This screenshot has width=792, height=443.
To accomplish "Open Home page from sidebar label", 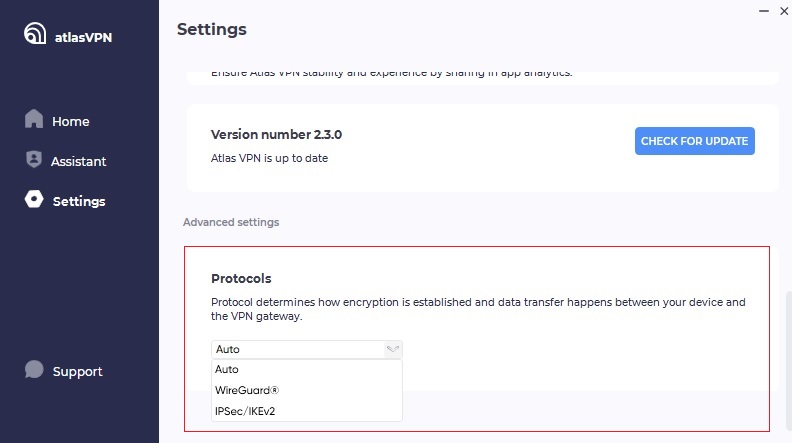I will tap(71, 121).
